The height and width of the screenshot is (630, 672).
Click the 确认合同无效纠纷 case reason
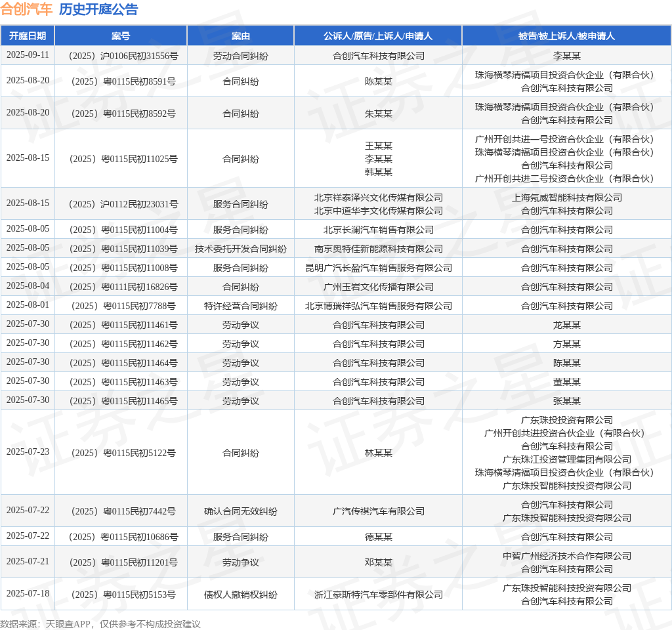tap(240, 511)
